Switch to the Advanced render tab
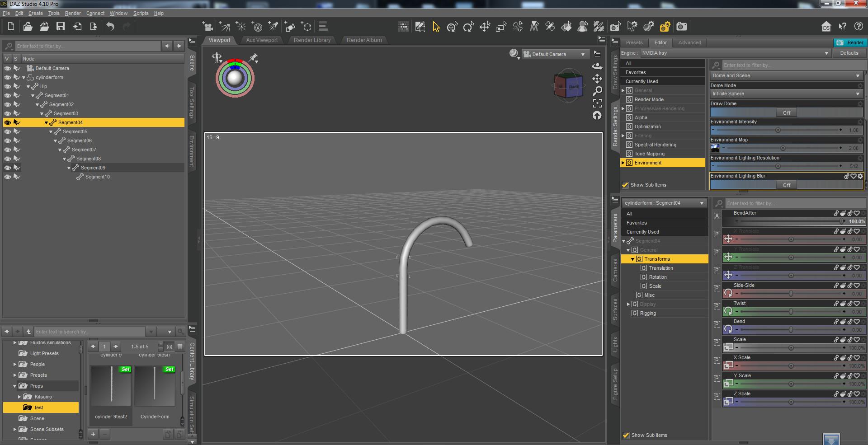Image resolution: width=868 pixels, height=445 pixels. pos(689,42)
